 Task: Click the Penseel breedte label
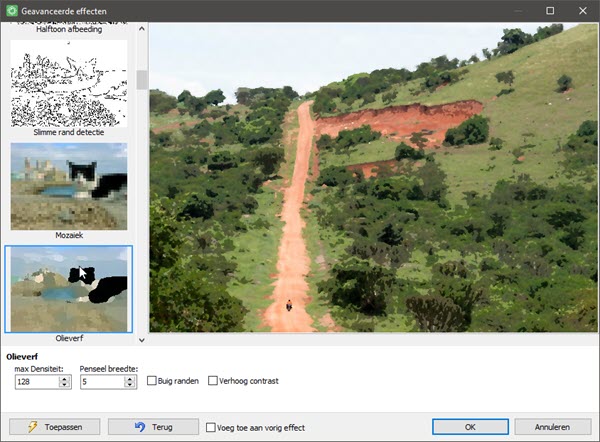109,369
